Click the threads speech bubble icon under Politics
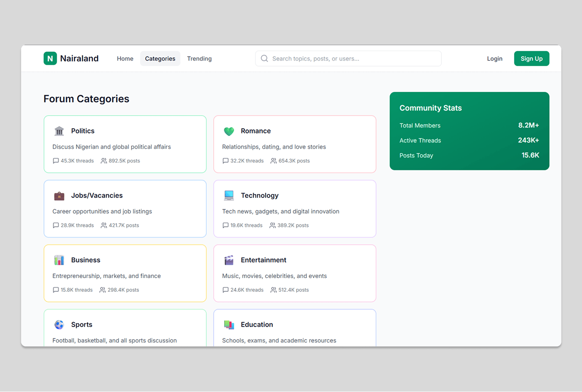Image resolution: width=582 pixels, height=392 pixels. tap(56, 160)
